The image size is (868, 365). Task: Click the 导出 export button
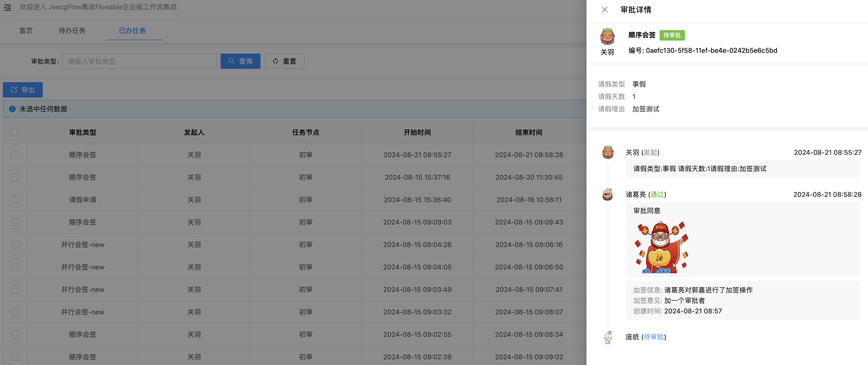coord(23,90)
